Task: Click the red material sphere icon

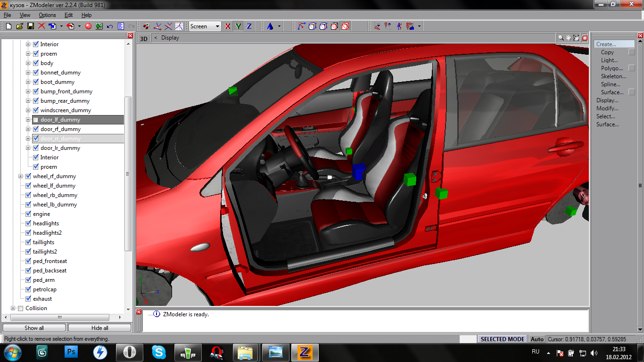Action: click(88, 26)
